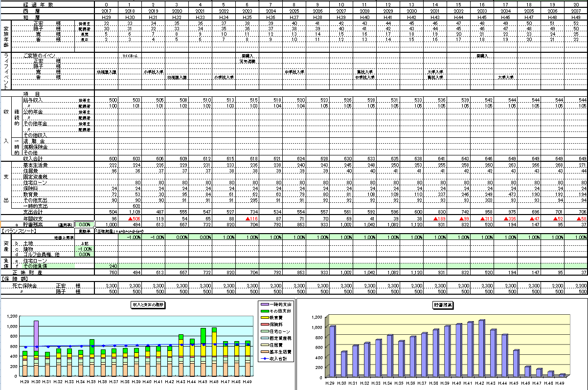
Task: Click the 給与収入 row label
Action: coord(34,100)
